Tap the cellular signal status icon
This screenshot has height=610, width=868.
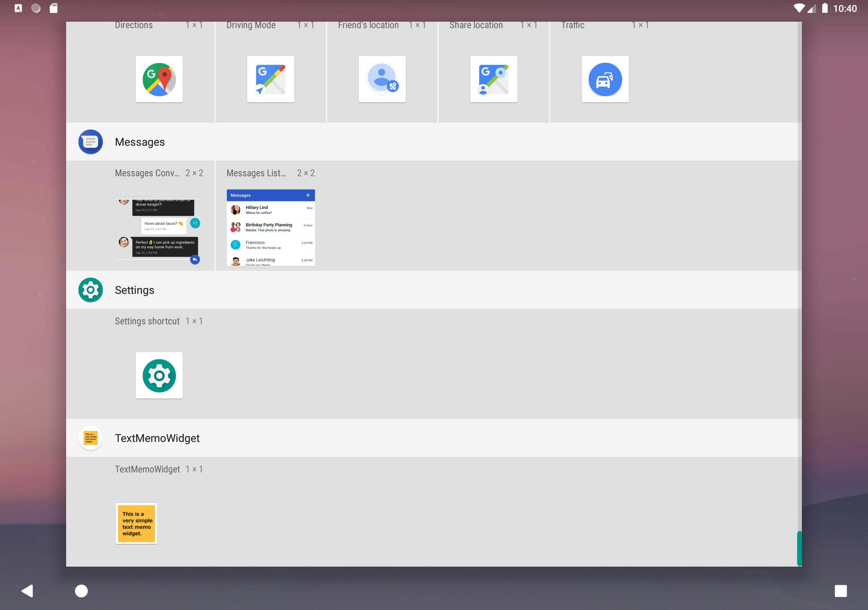click(811, 8)
